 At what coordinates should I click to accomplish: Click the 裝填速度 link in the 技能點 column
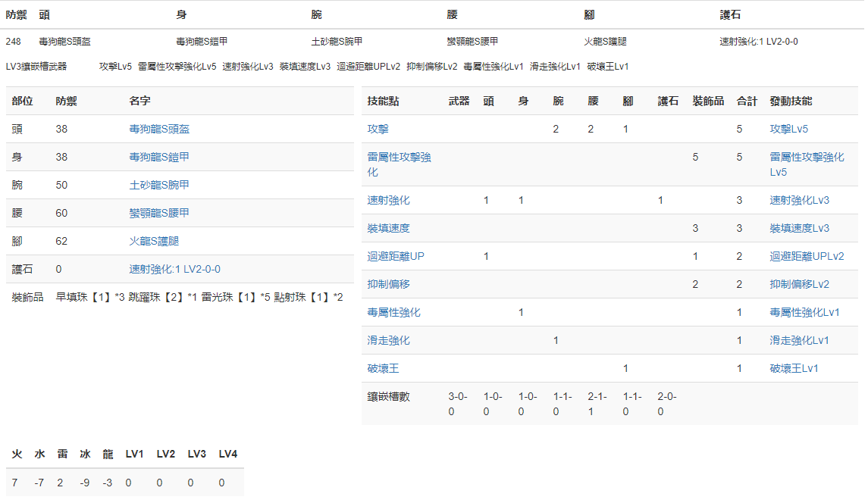[388, 229]
